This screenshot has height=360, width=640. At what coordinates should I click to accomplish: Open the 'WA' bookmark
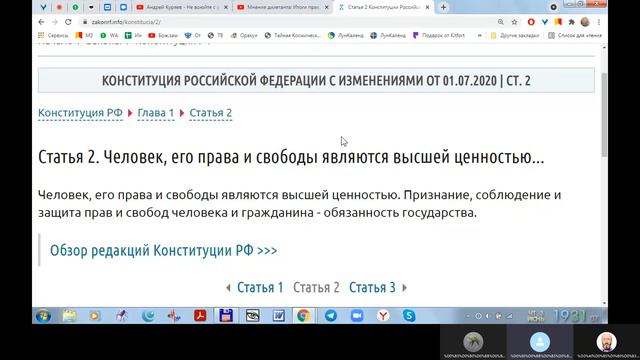pos(109,36)
